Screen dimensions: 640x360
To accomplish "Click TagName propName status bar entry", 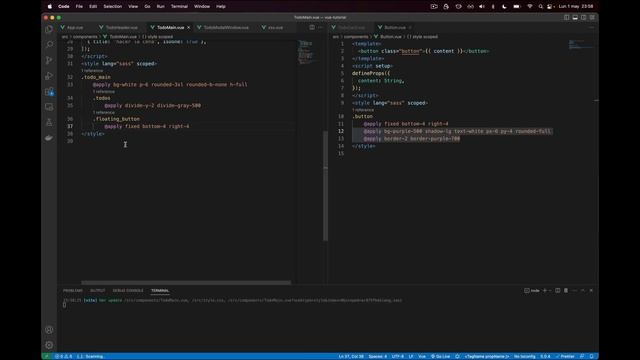I will 487,356.
